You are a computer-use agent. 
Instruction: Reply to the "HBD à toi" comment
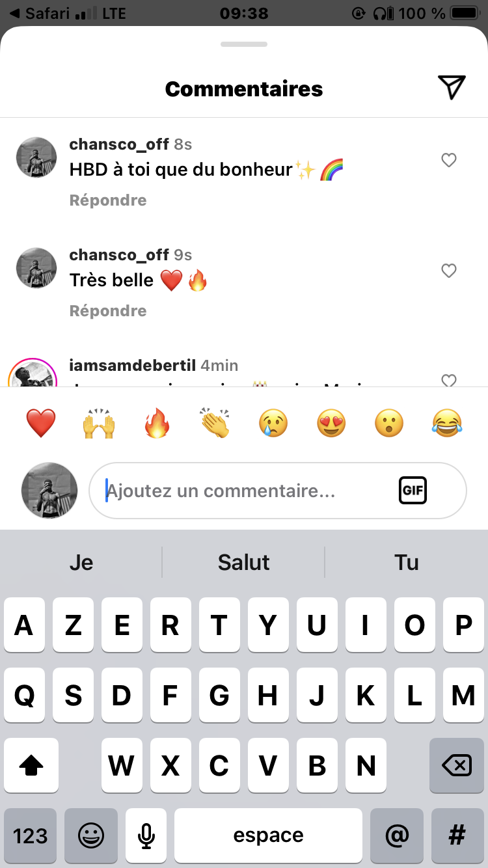pos(108,200)
